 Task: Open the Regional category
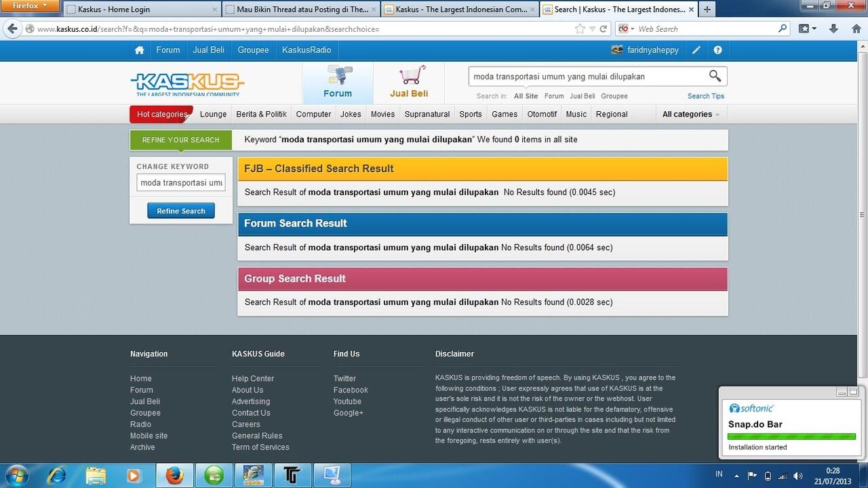(x=612, y=115)
